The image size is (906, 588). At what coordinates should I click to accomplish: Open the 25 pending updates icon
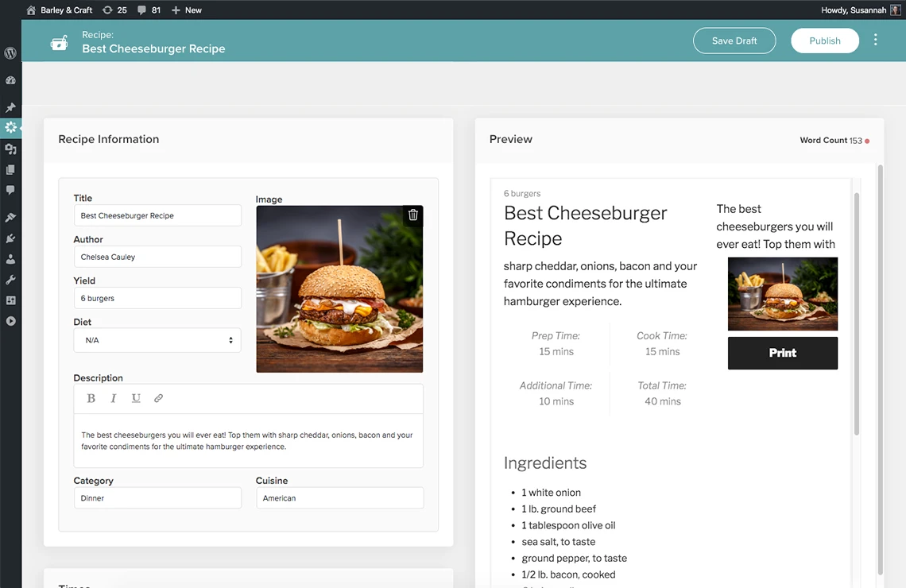point(107,10)
